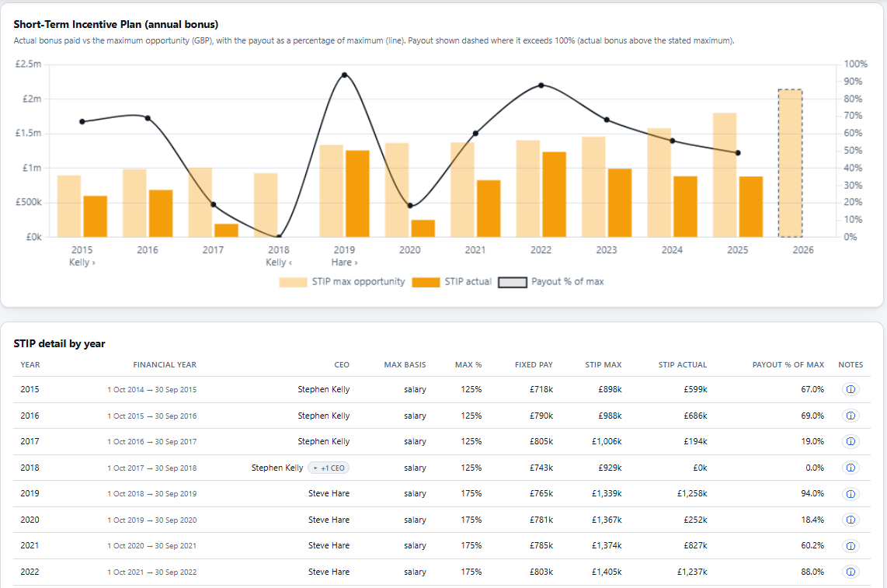Show notes for the 2018 row
The height and width of the screenshot is (588, 887).
tap(850, 468)
